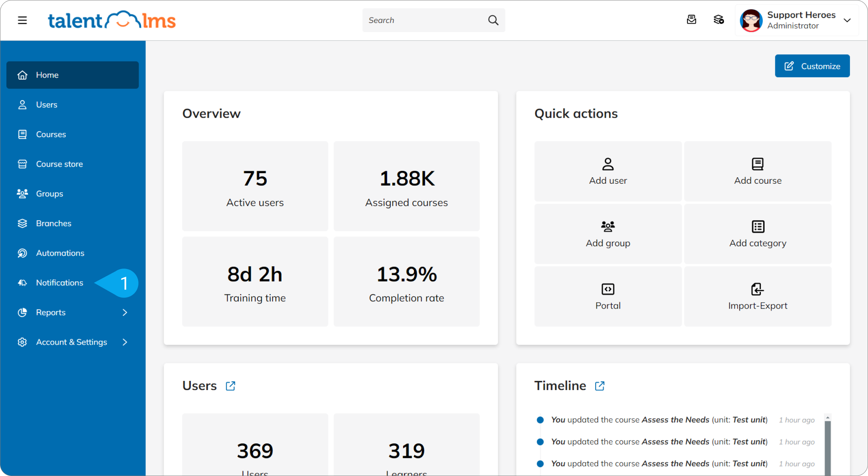
Task: Click the Add group quick action
Action: 608,234
